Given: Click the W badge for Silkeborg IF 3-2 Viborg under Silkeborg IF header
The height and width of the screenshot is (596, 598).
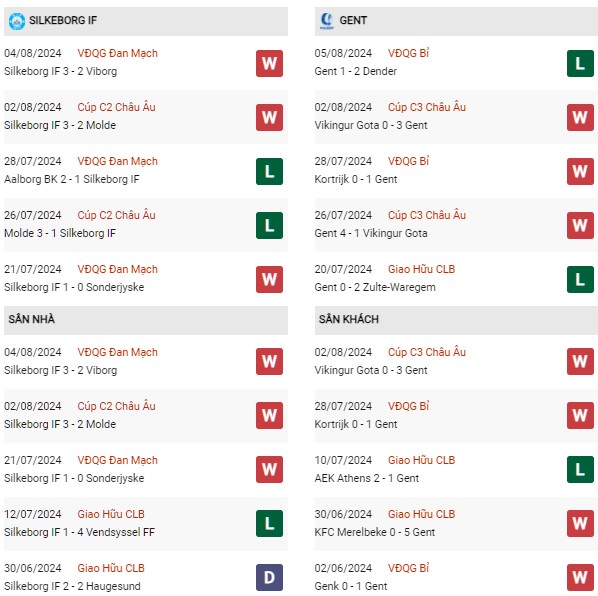Looking at the screenshot, I should click(269, 63).
